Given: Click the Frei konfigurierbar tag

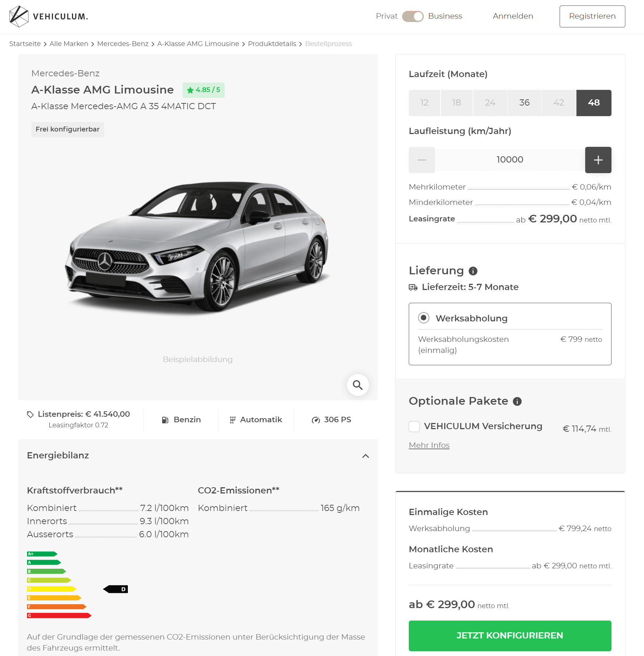Looking at the screenshot, I should click(x=68, y=129).
